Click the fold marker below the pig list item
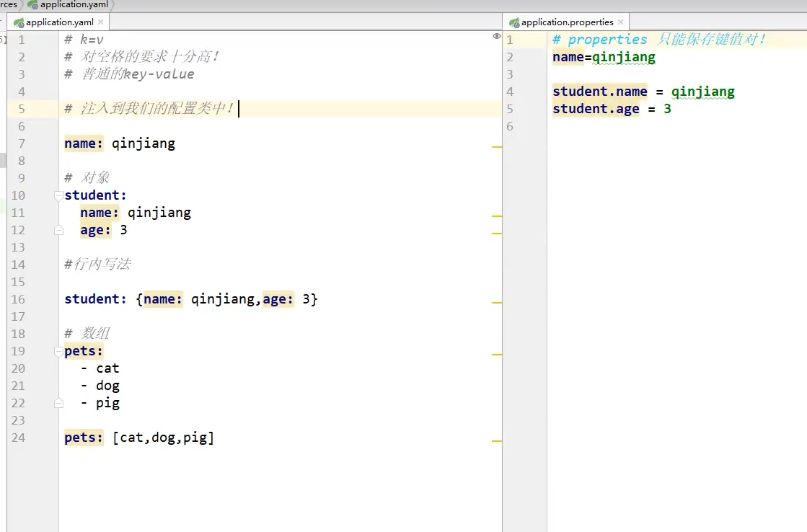The height and width of the screenshot is (532, 807). pos(58,403)
